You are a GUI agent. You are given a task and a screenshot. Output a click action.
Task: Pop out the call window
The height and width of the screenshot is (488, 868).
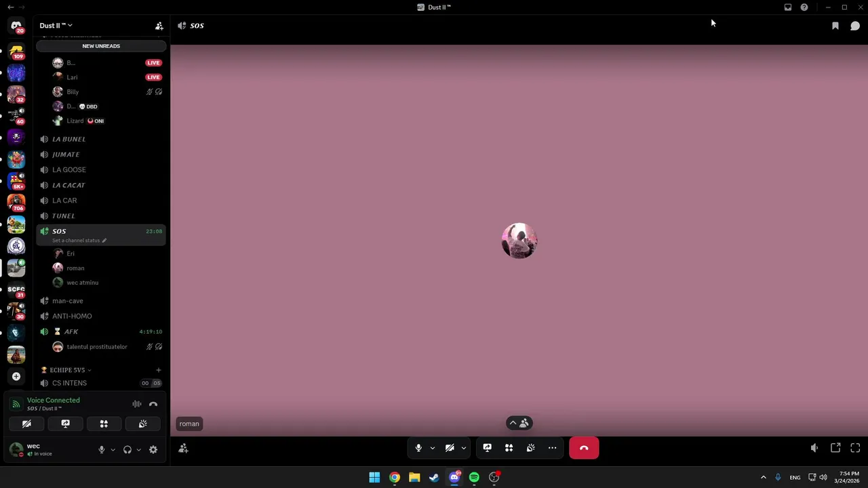(835, 448)
